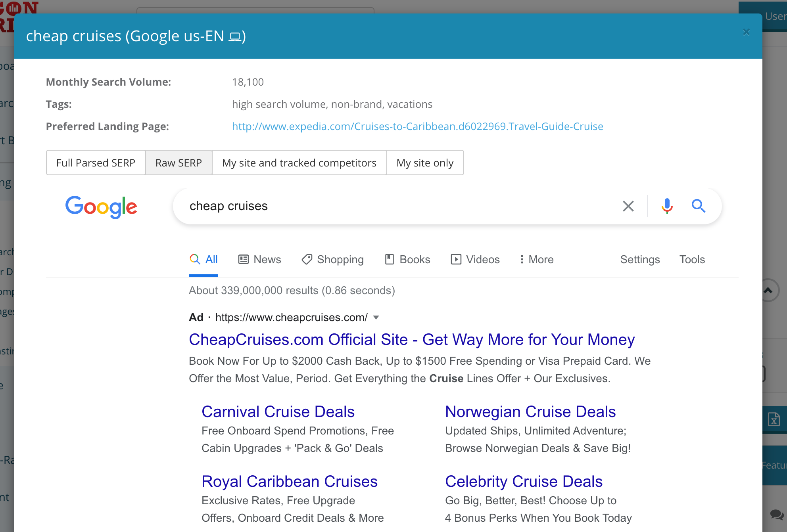Click the Google logo
This screenshot has height=532, width=787.
[x=101, y=207]
